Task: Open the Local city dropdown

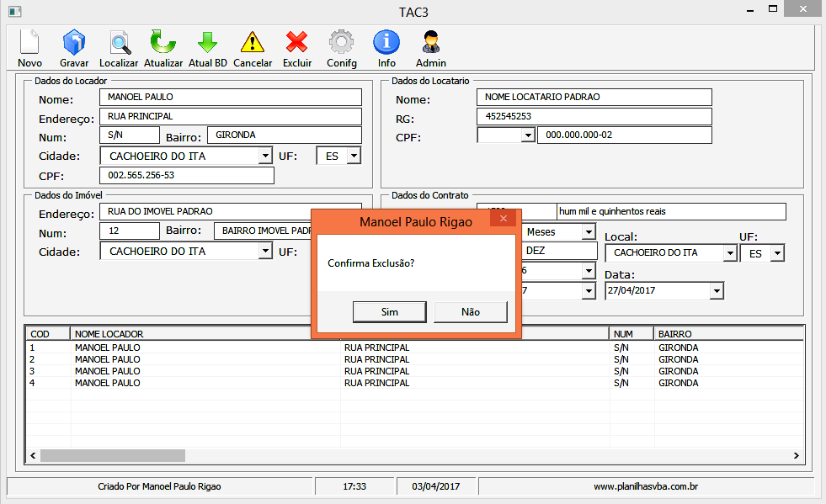Action: (729, 253)
